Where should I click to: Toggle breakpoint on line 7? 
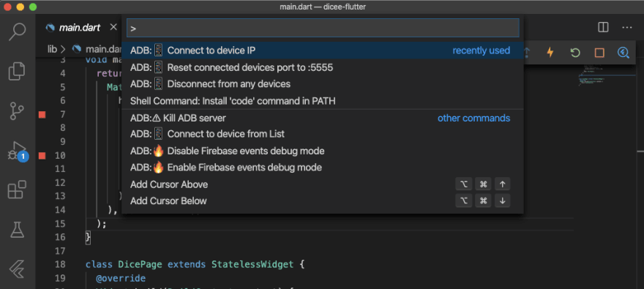point(42,115)
